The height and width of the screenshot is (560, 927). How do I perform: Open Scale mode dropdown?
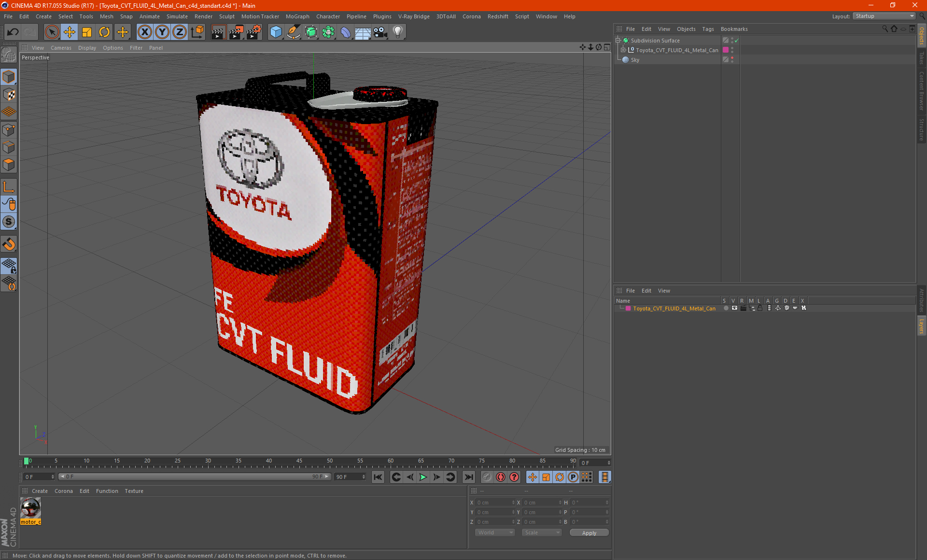(x=542, y=532)
